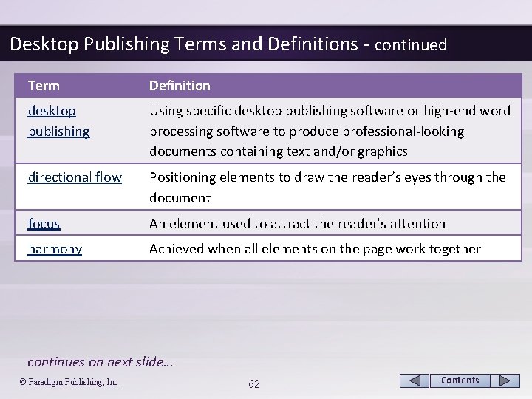Click definition 'Positioning elements to draw the reader's eyes'
Screen dimensions: 532x399
pos(328,187)
